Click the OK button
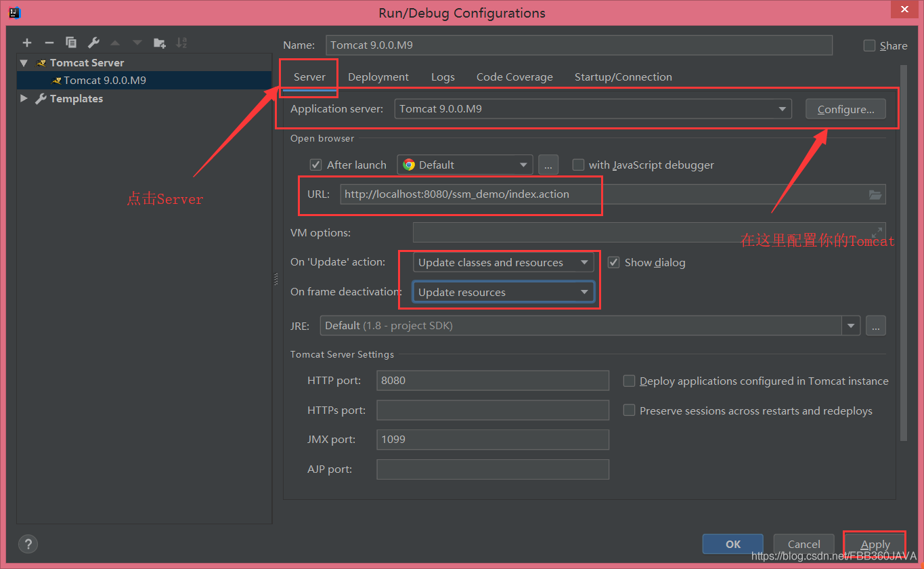924x569 pixels. [733, 544]
